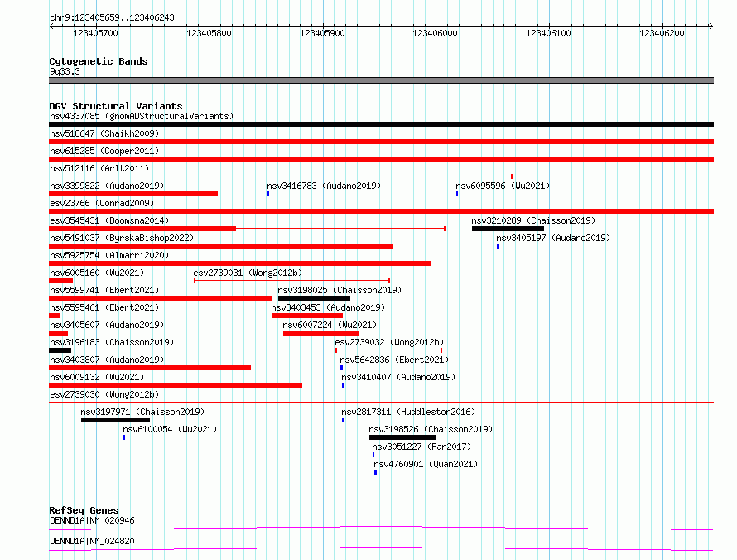This screenshot has height=560, width=737.
Task: Click the red bar under nsv6007224
Action: [320, 333]
